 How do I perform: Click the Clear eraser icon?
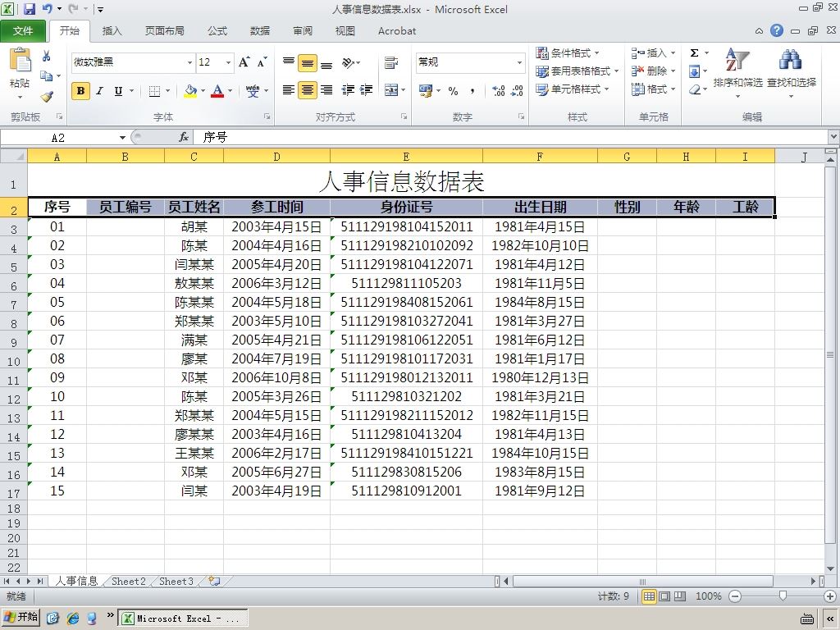point(695,89)
